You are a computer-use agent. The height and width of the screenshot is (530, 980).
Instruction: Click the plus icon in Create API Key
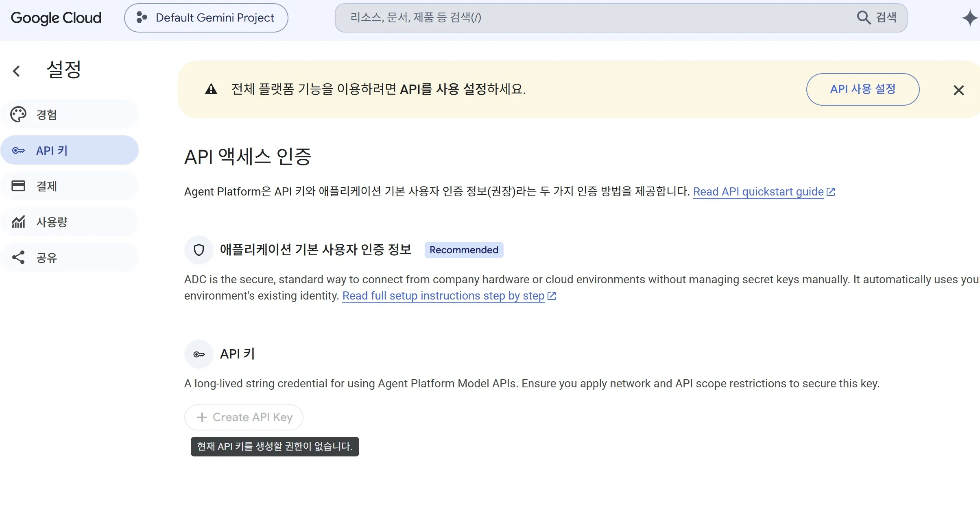coord(202,417)
